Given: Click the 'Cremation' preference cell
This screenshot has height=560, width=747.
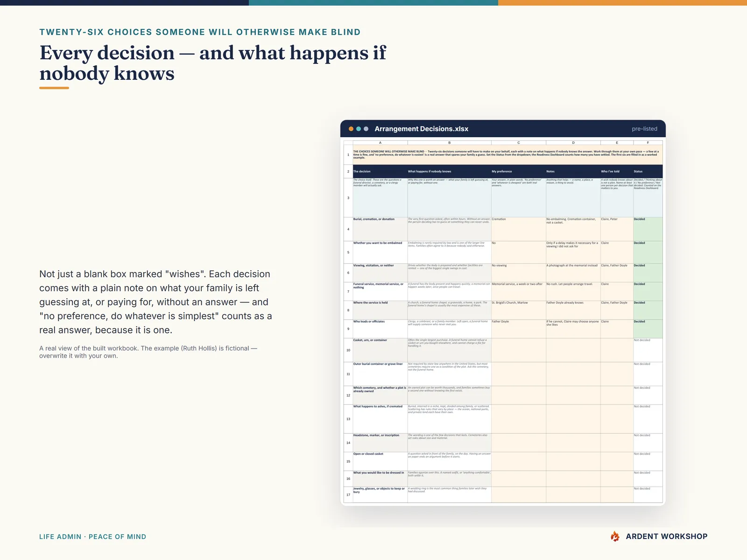Looking at the screenshot, I should click(519, 229).
